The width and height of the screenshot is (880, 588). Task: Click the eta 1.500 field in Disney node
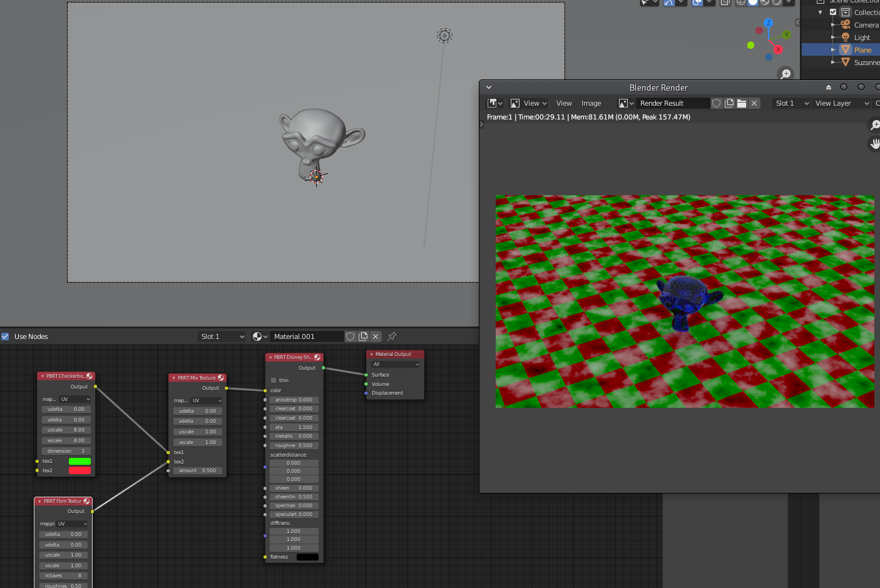(294, 427)
